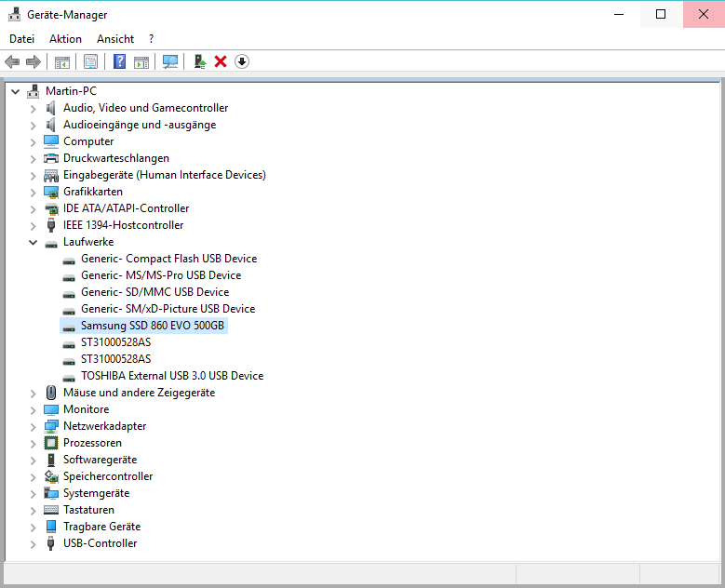
Task: Open the ? help menu
Action: [151, 39]
